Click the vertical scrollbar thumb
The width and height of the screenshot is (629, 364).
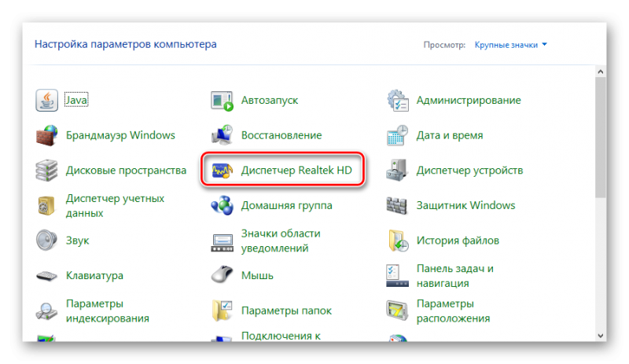coord(601,138)
